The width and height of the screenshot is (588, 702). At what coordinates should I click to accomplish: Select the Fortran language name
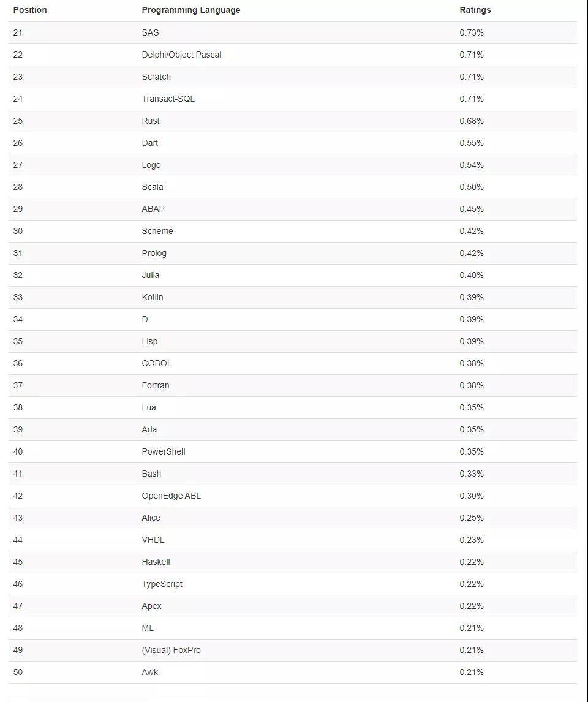tap(156, 385)
